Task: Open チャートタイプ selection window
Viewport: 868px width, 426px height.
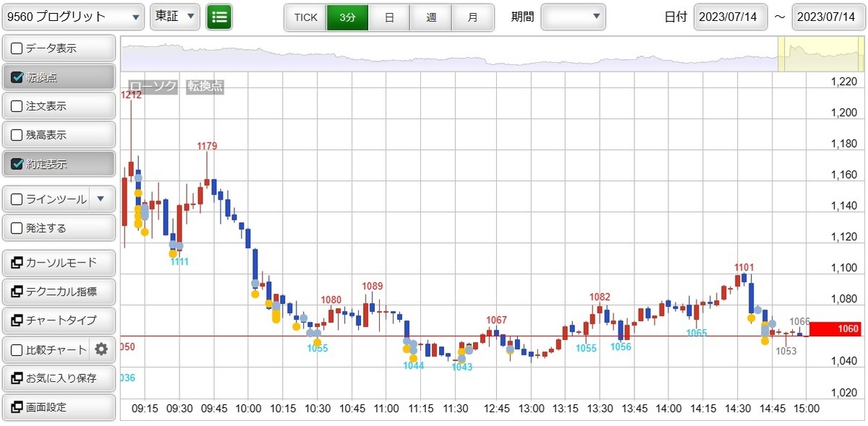Action: click(59, 320)
